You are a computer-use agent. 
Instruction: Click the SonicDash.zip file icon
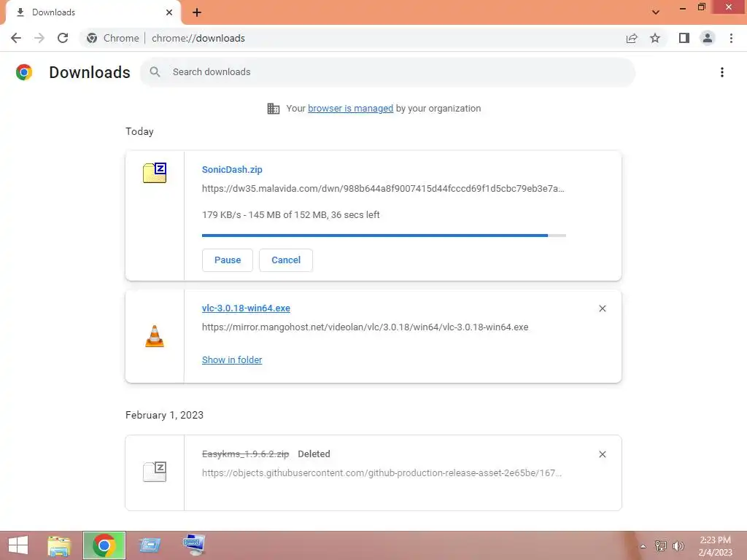[x=155, y=172]
